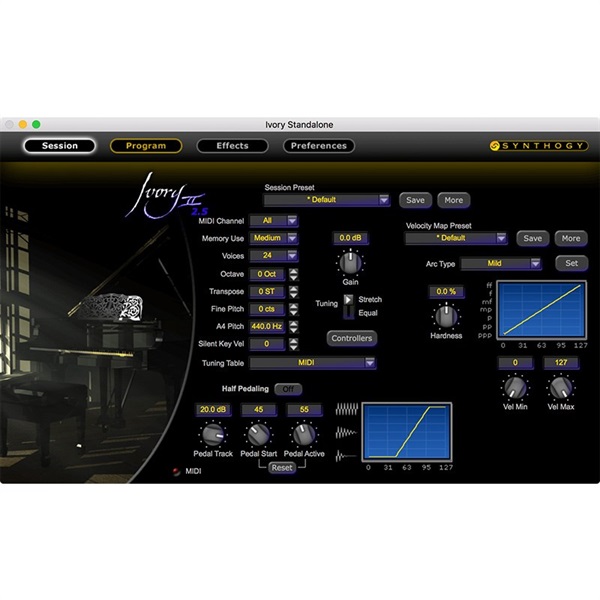The width and height of the screenshot is (600, 600).
Task: Decrease Silent Key Vel with down arrow
Action: [x=293, y=347]
